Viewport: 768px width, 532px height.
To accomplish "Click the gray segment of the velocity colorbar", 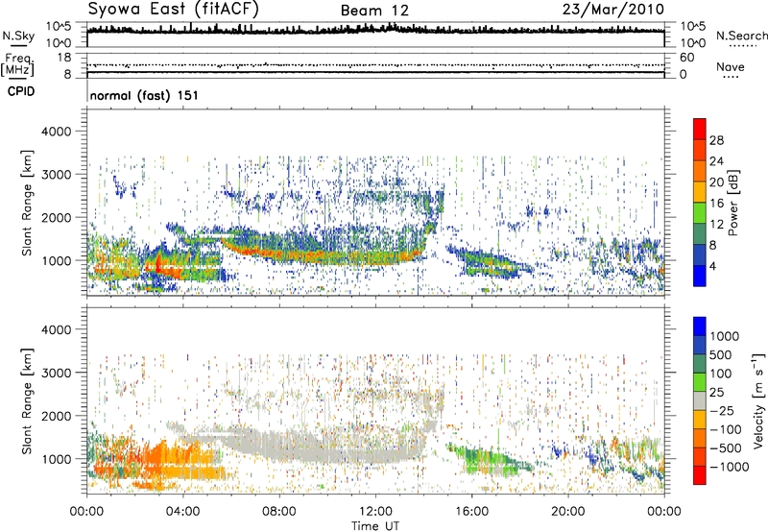I will pos(700,400).
